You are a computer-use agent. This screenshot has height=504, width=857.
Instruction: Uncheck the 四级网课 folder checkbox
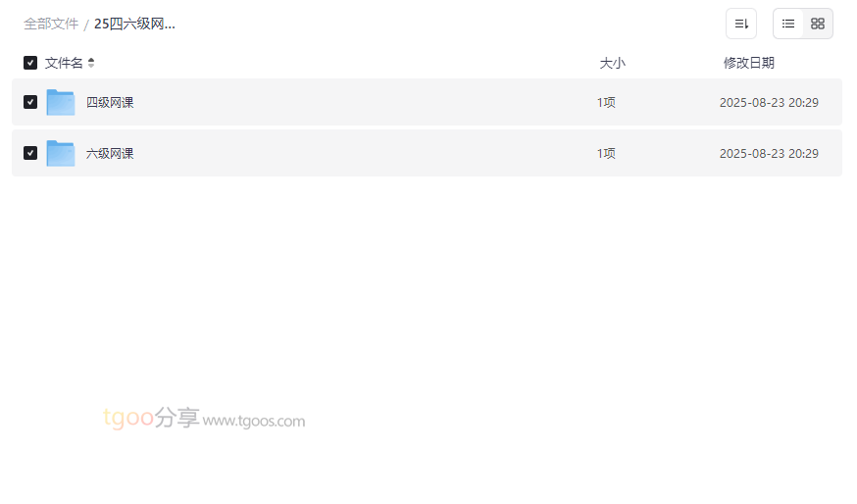(x=30, y=102)
